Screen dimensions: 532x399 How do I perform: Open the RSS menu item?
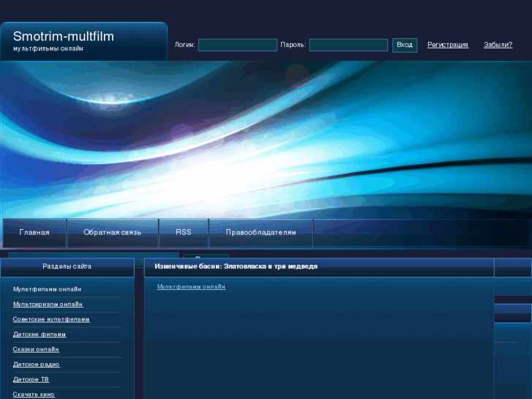tap(184, 233)
